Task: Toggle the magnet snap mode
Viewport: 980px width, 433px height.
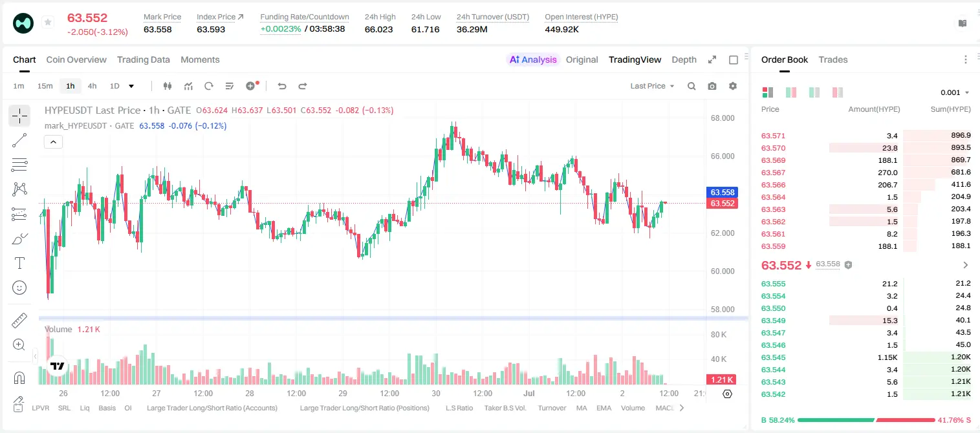Action: coord(19,377)
